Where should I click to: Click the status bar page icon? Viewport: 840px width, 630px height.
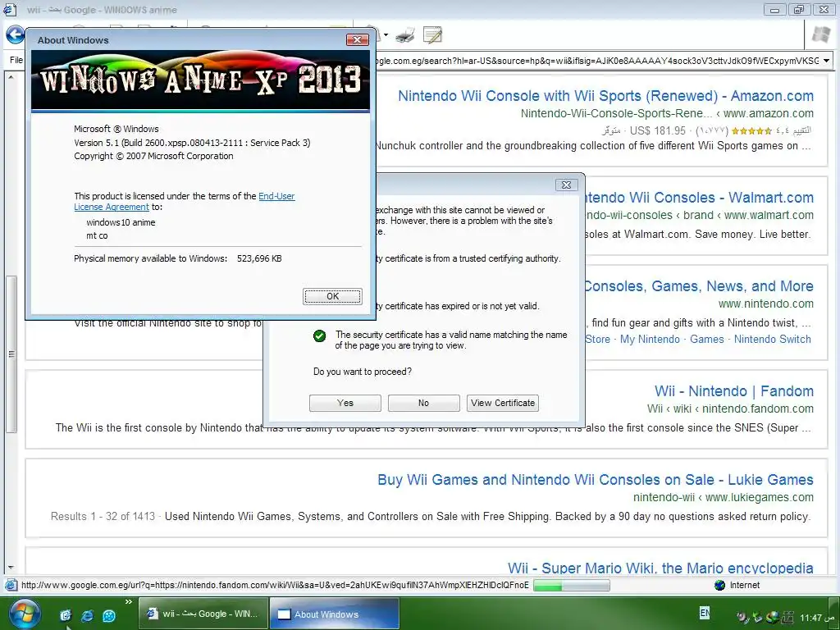coord(10,585)
